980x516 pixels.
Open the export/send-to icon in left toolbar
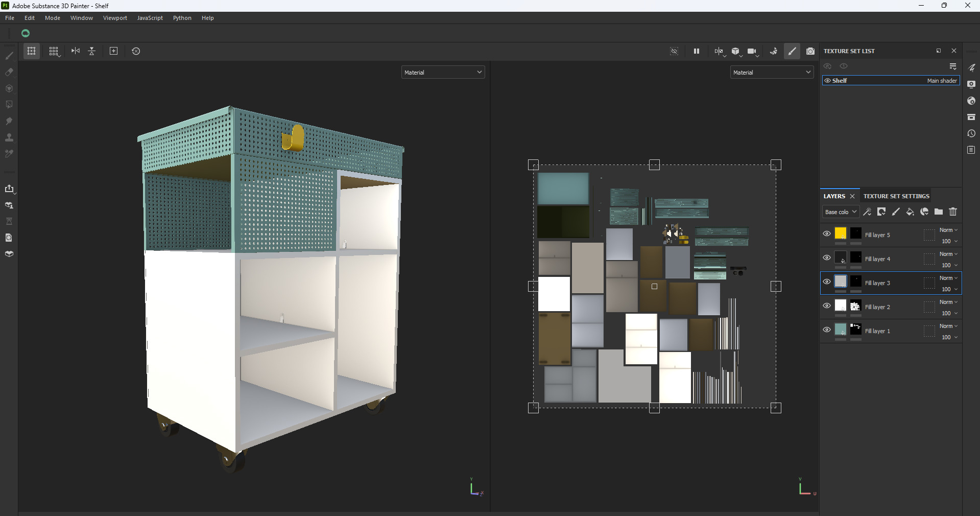point(9,189)
